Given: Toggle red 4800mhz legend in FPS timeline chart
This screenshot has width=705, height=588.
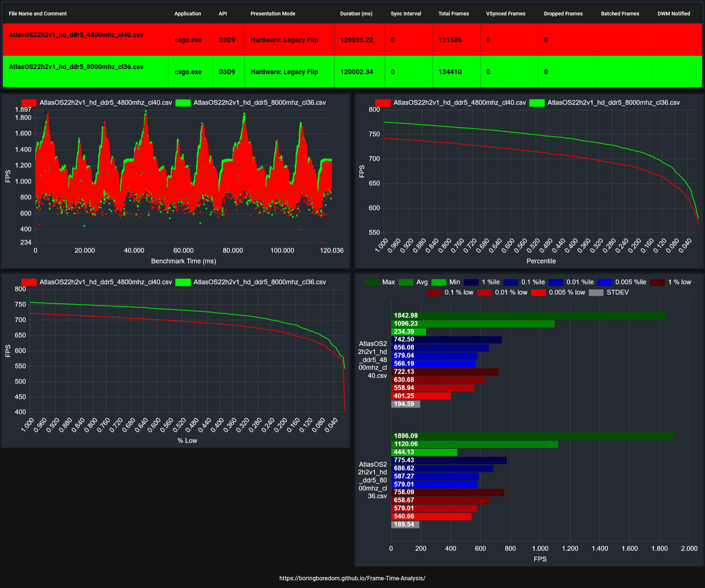Looking at the screenshot, I should click(29, 103).
